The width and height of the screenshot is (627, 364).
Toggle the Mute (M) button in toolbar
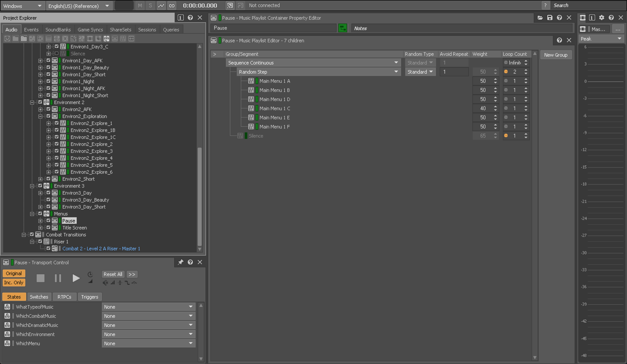click(x=140, y=6)
